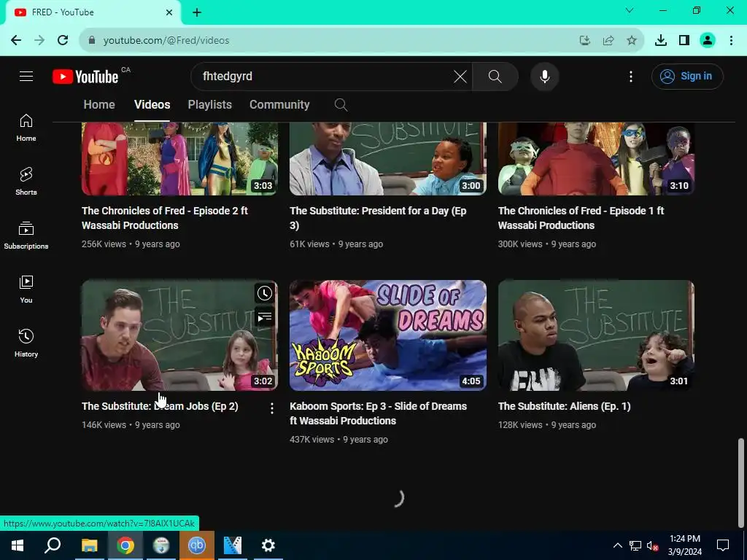Open Home in the left sidebar
The image size is (747, 560).
(26, 128)
